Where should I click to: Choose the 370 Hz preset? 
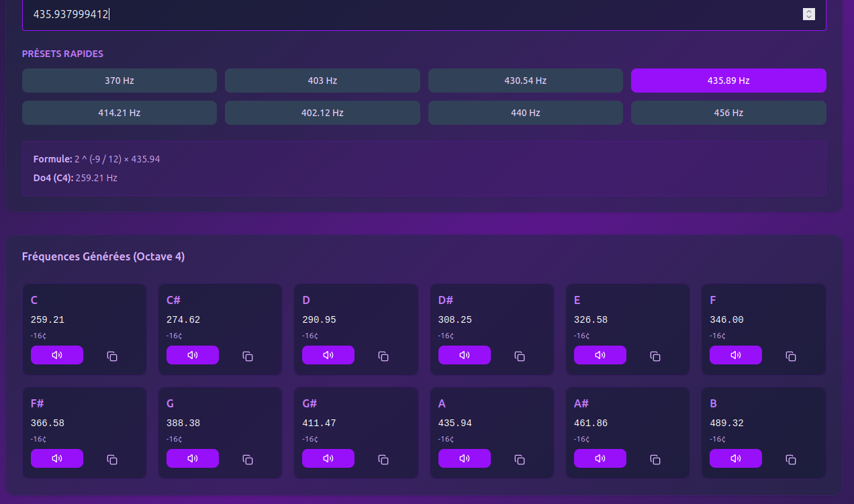[120, 81]
